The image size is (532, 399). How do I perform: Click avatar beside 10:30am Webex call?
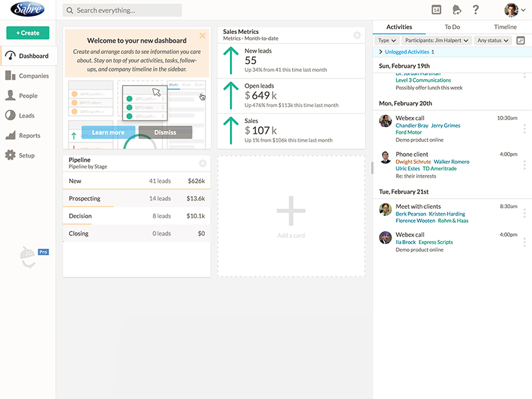coord(386,121)
